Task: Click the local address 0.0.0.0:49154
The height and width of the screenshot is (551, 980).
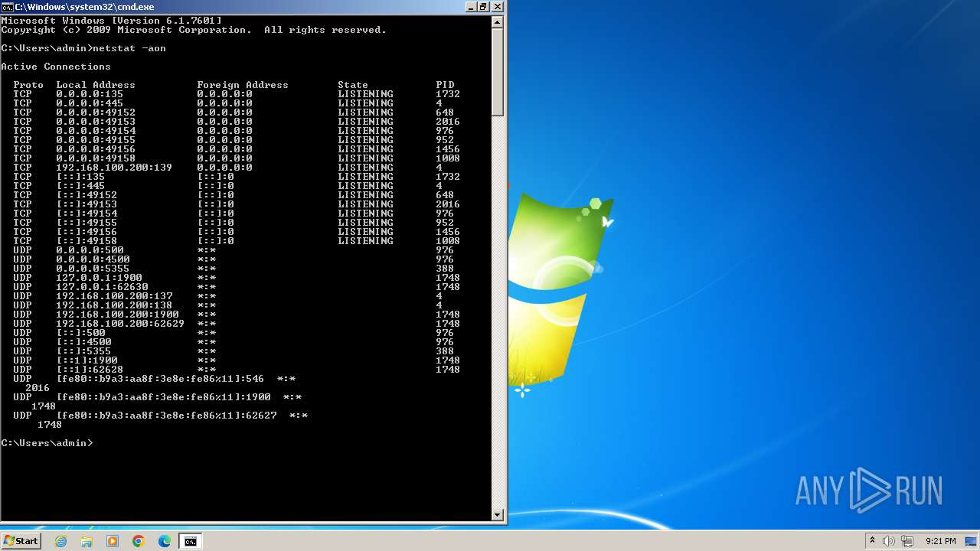Action: 96,131
